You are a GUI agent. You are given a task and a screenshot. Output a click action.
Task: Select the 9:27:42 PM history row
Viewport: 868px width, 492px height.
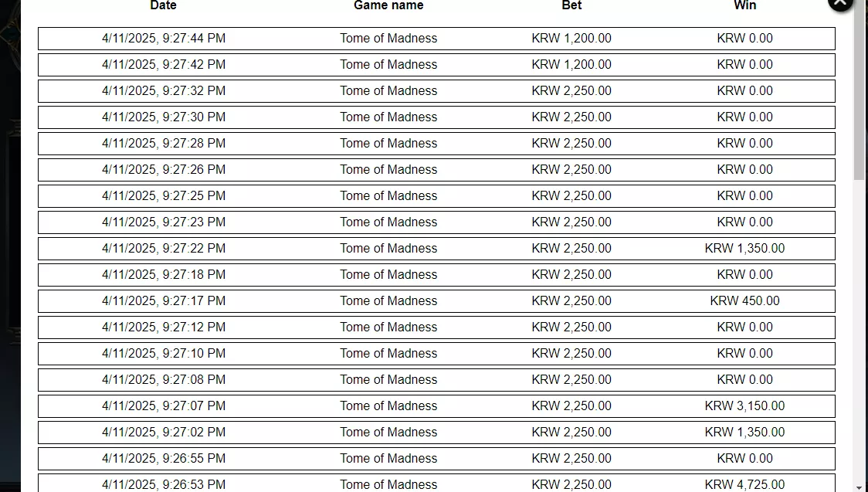tap(436, 65)
